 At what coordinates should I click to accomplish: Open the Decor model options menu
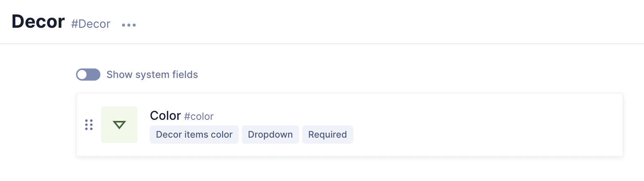coord(128,25)
